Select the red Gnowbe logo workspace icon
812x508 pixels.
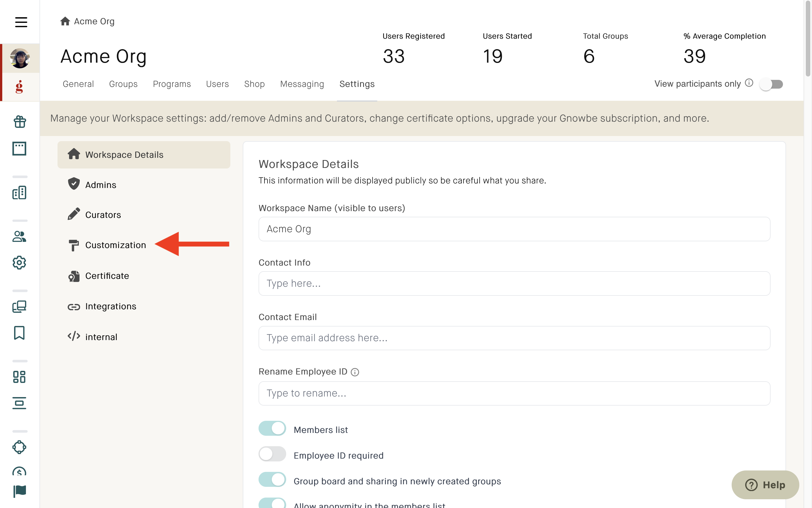pyautogui.click(x=19, y=87)
